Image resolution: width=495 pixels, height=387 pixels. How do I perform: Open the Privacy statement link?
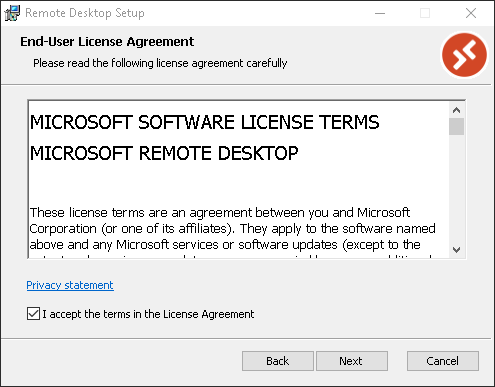[x=70, y=285]
